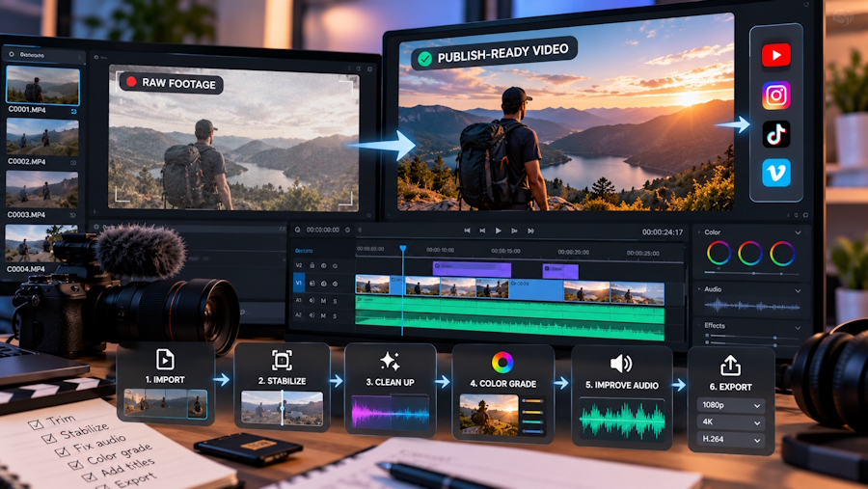Click the slider under the color wheels

click(751, 273)
